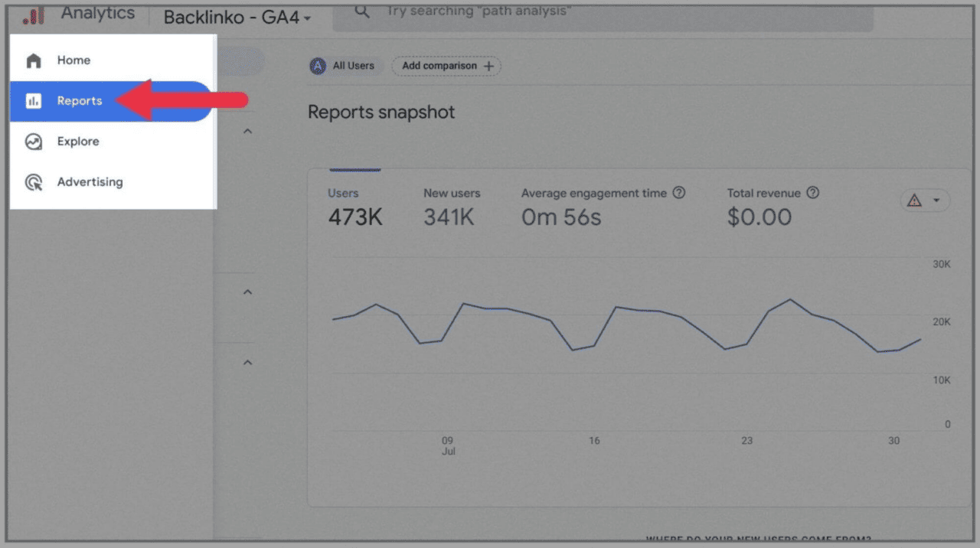980x548 pixels.
Task: Click the Reports snapshot heading
Action: pos(381,112)
